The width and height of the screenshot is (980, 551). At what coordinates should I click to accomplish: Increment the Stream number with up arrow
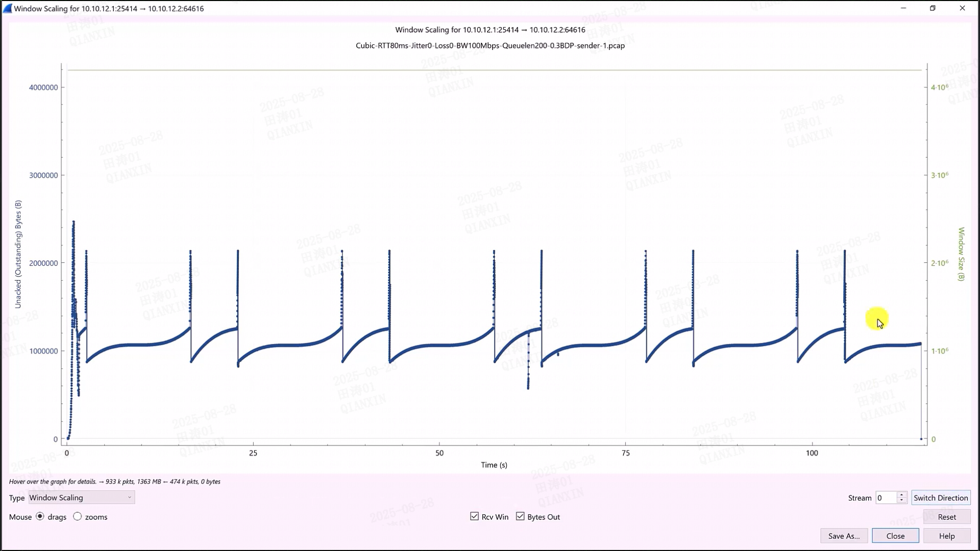(x=901, y=494)
